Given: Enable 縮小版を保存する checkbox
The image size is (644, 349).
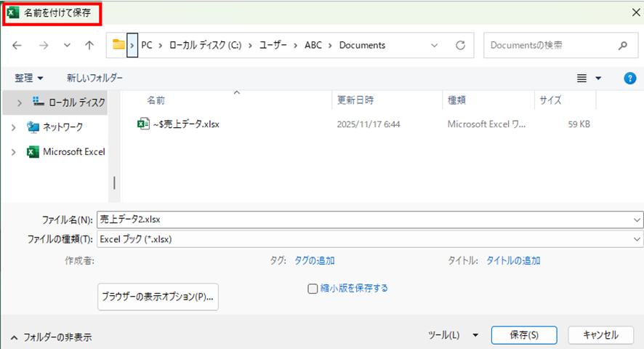Looking at the screenshot, I should pos(313,289).
